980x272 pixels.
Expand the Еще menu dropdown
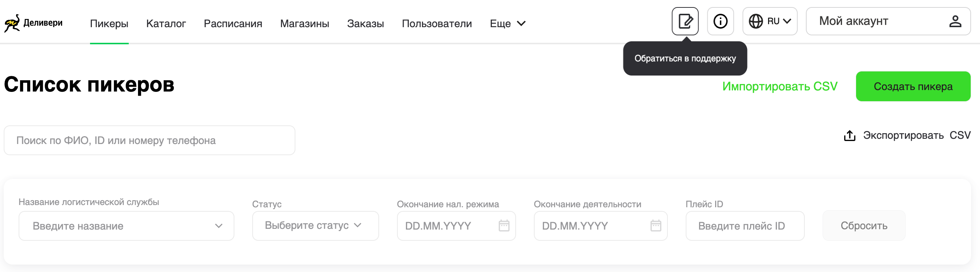[507, 23]
